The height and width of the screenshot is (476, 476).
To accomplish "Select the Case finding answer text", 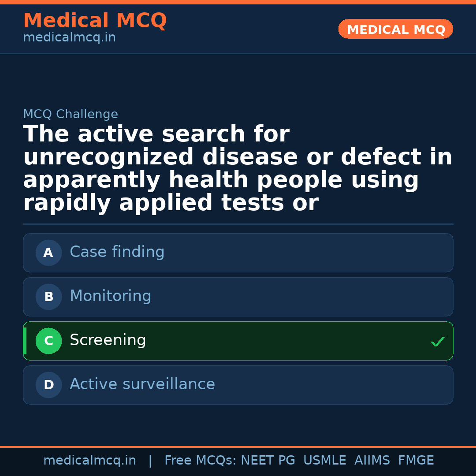I will [117, 252].
